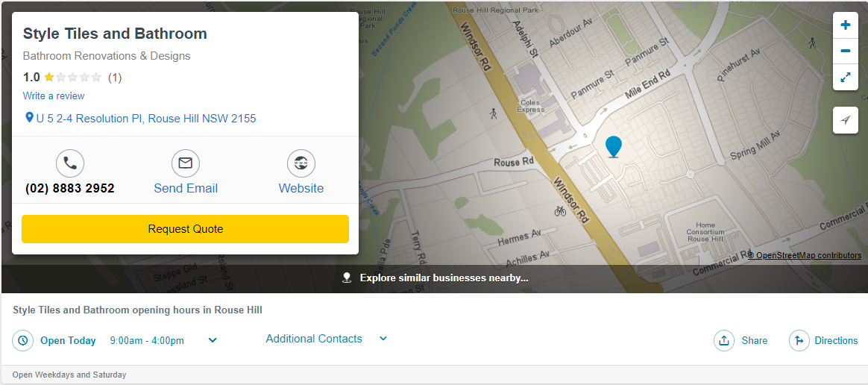Click the phone icon
The width and height of the screenshot is (868, 385).
(70, 163)
